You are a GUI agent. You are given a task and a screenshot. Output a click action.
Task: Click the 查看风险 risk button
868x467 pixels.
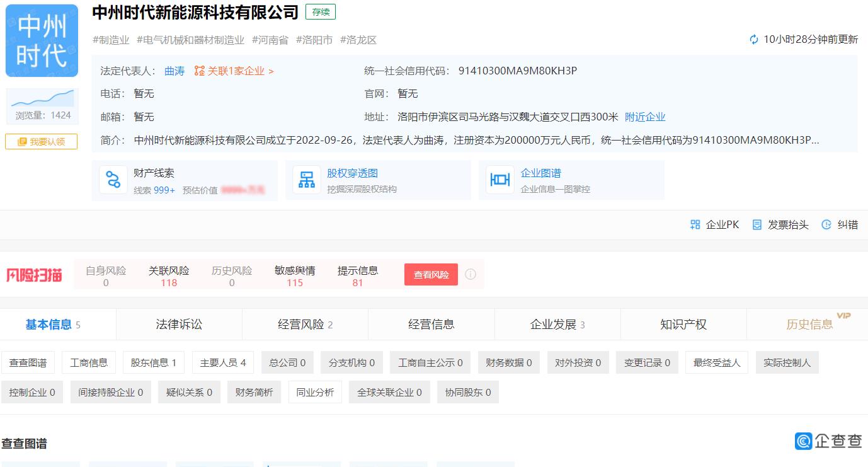(431, 274)
